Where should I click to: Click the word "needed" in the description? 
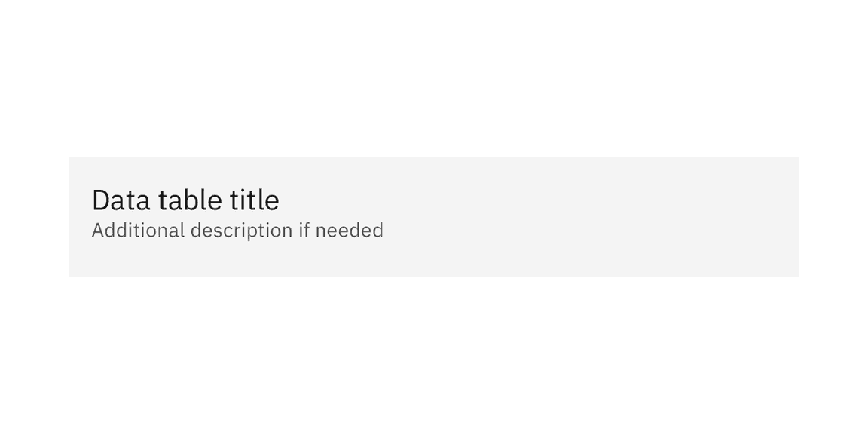(x=350, y=230)
